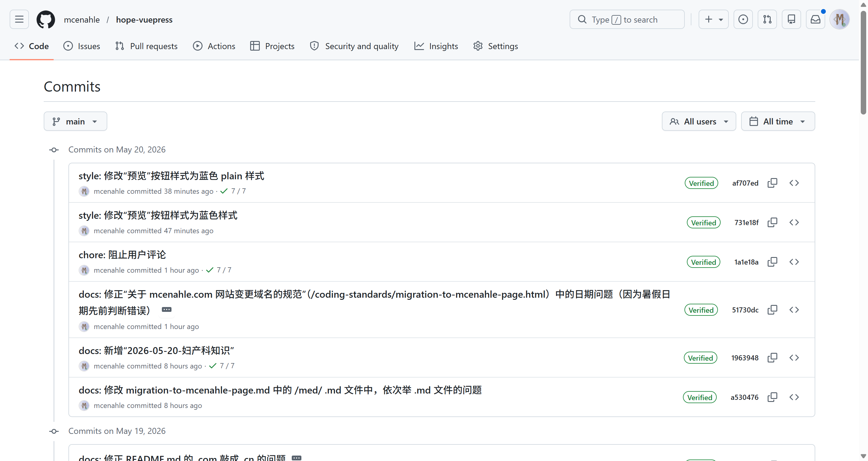The height and width of the screenshot is (461, 868).
Task: Click the search box
Action: [x=627, y=19]
